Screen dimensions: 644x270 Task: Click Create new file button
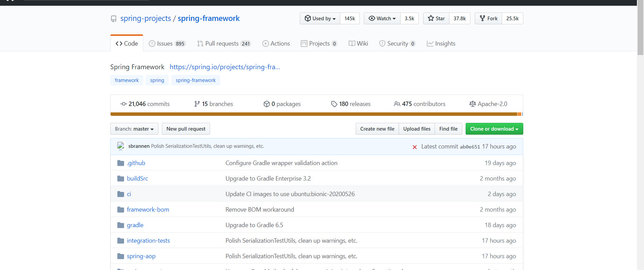point(377,129)
